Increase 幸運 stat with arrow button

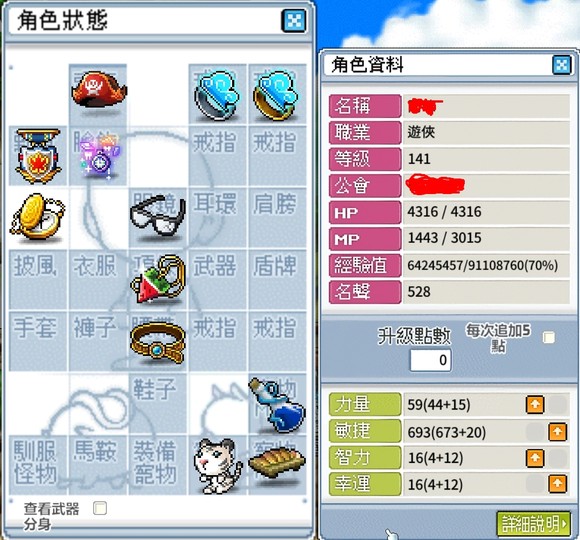point(558,484)
